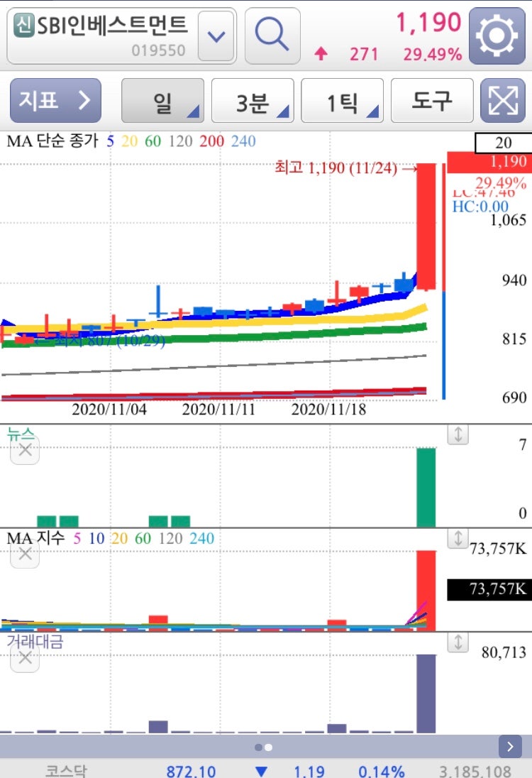Image resolution: width=532 pixels, height=778 pixels.
Task: Click the 거래대금 panel height adjuster
Action: pos(458,642)
